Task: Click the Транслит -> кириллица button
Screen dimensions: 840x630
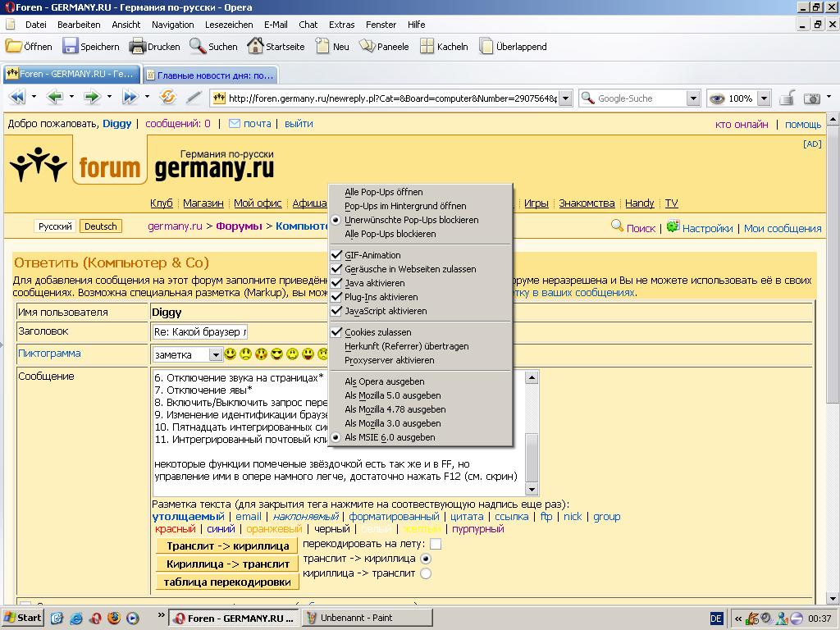Action: tap(227, 546)
